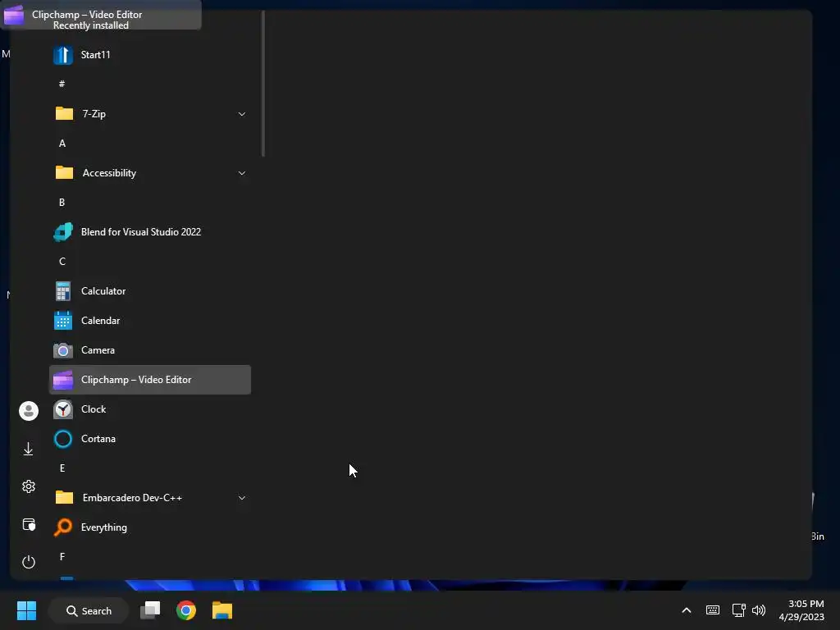Expand the 7-Zip folder chevron
This screenshot has height=630, width=840.
click(242, 114)
